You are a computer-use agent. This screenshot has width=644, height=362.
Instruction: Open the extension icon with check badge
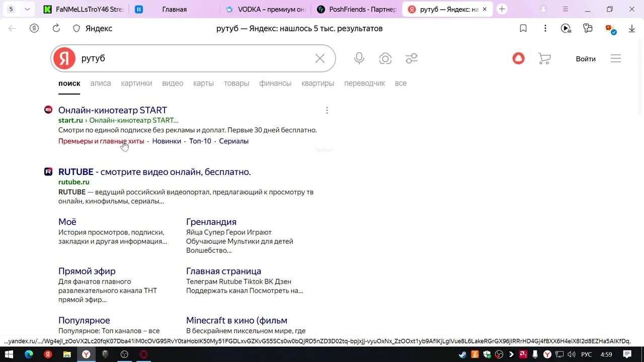(x=610, y=29)
